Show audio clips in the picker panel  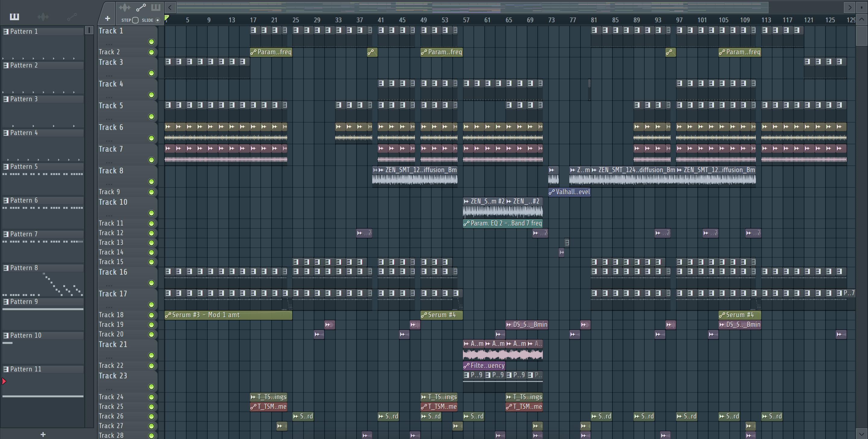pyautogui.click(x=43, y=16)
